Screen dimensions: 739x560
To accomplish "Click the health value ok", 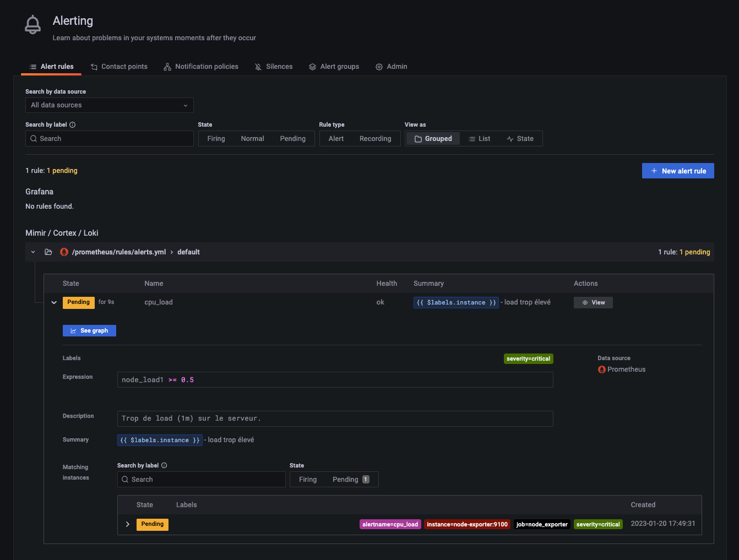I will click(x=381, y=302).
